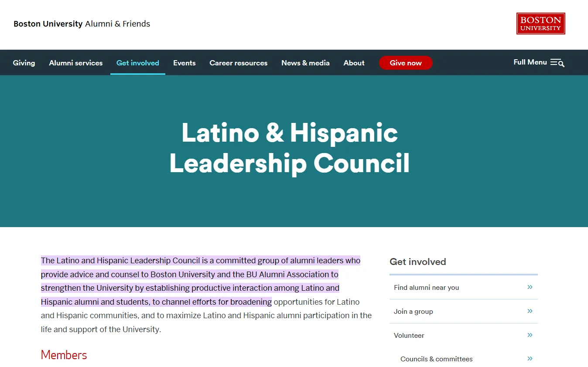Open the Full Menu search icon
588x367 pixels.
(x=557, y=63)
